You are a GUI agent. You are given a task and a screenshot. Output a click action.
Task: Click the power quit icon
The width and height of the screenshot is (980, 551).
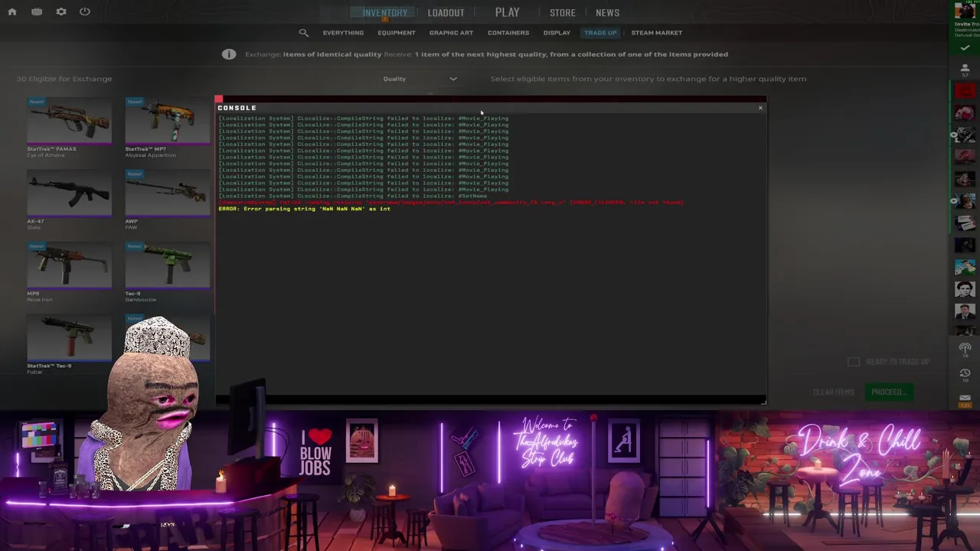point(85,11)
